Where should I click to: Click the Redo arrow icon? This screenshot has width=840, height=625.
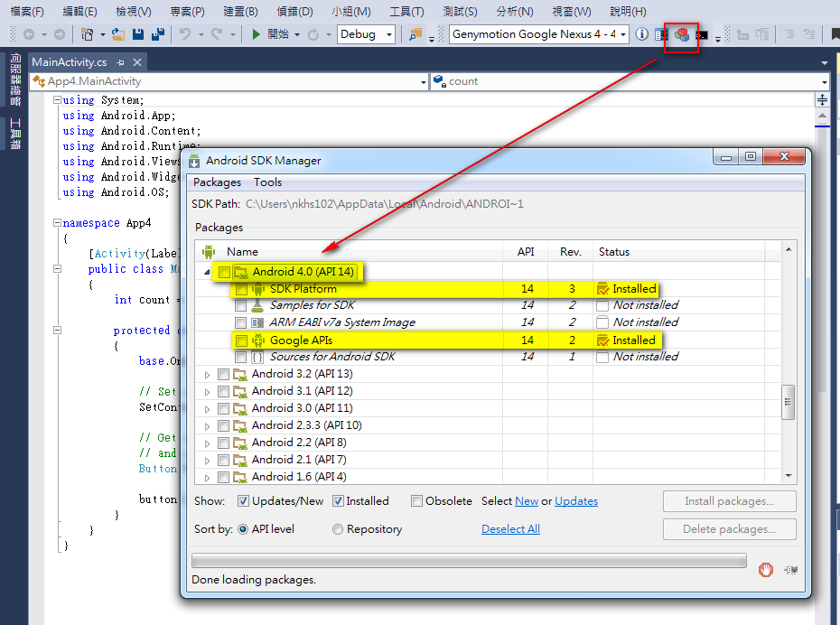point(217,34)
